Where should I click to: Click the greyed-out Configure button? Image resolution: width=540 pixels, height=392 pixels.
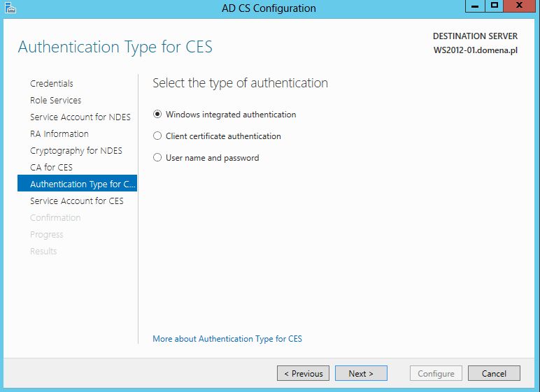pos(436,373)
